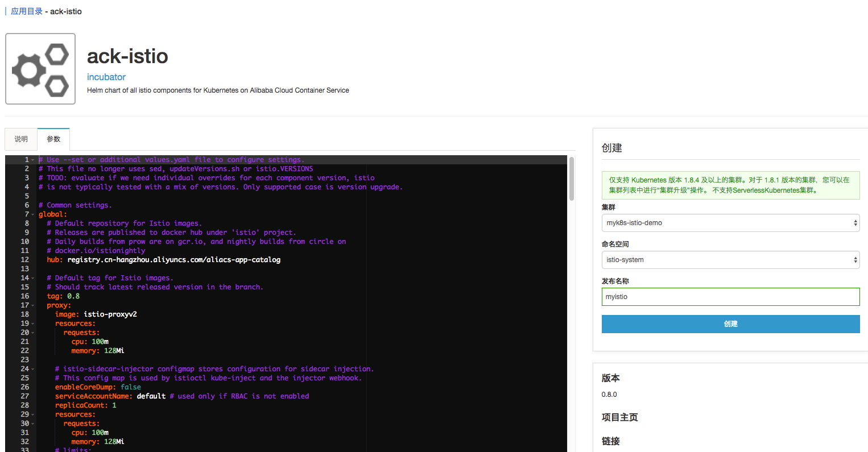This screenshot has height=452, width=868.
Task: Select the 参数 tab
Action: point(53,139)
